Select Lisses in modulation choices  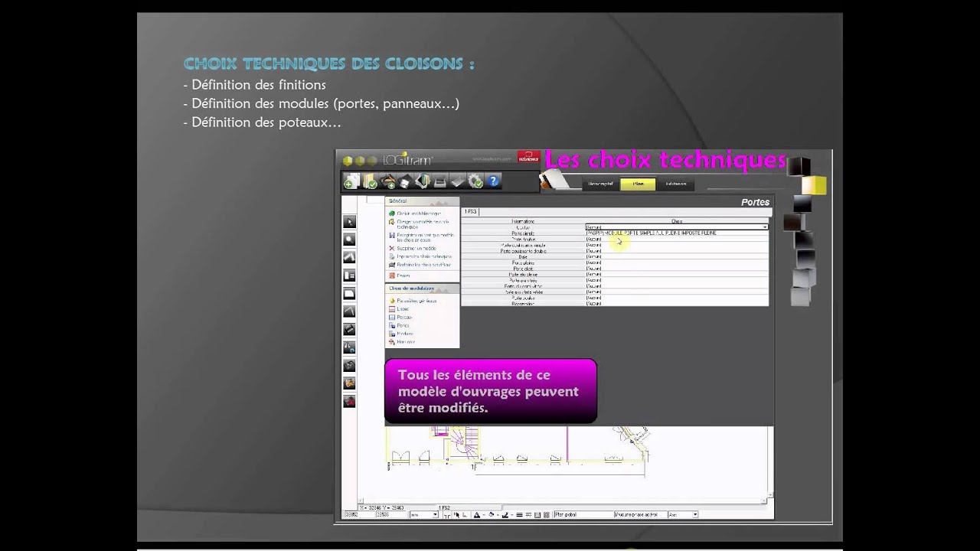(x=403, y=309)
